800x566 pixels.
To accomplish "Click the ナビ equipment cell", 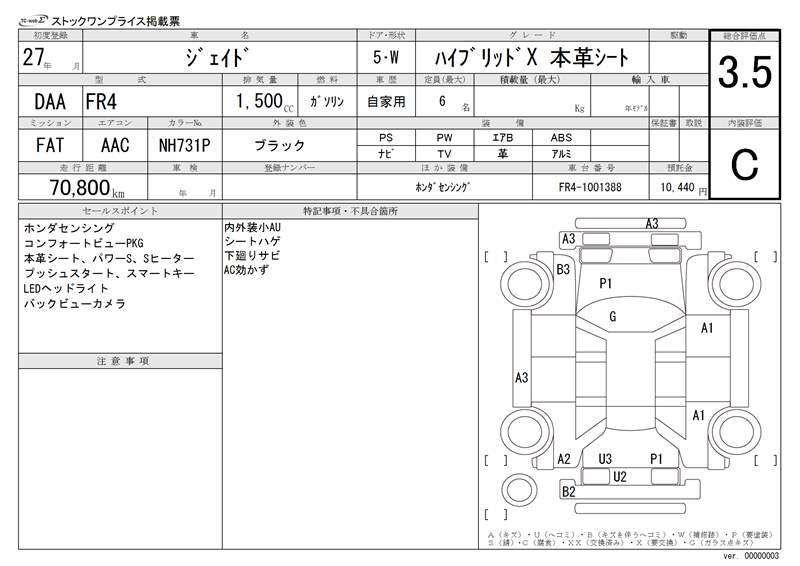I will coord(386,154).
